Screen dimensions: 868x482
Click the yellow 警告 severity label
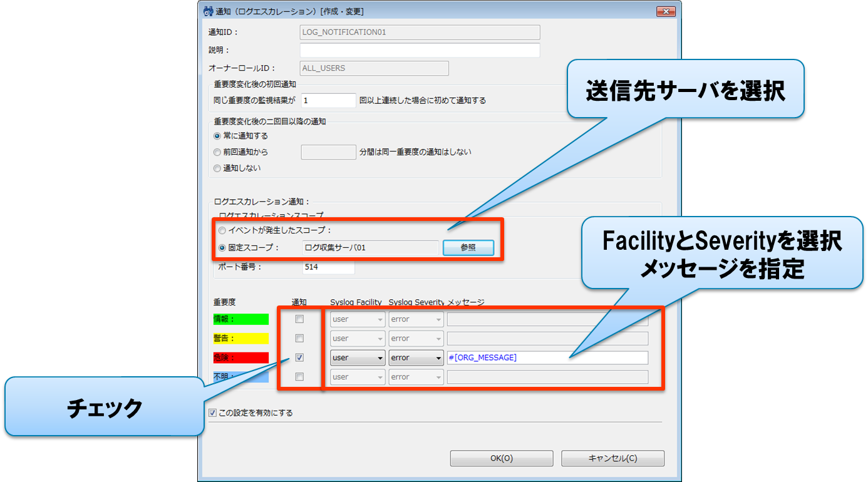pos(241,339)
